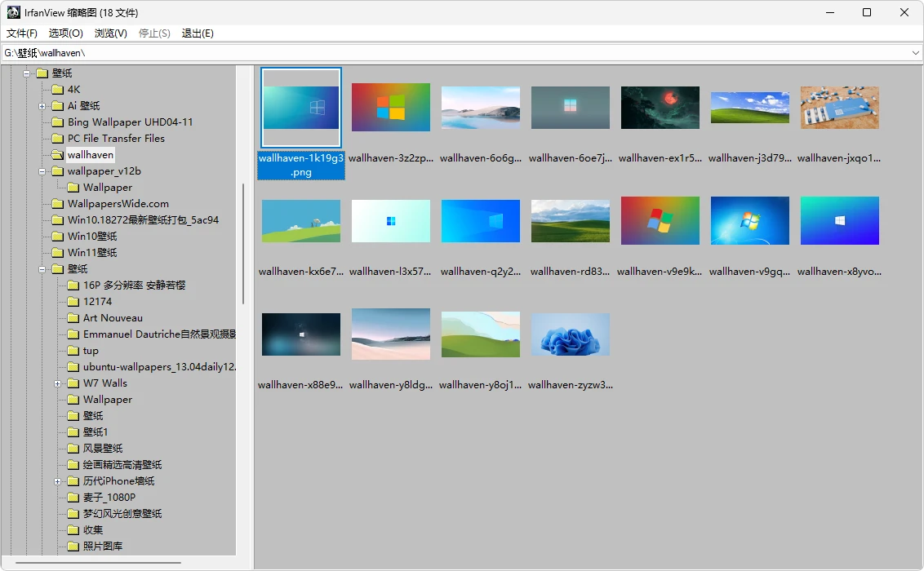Select the 收集 folder icon
The image size is (924, 571).
pos(73,530)
